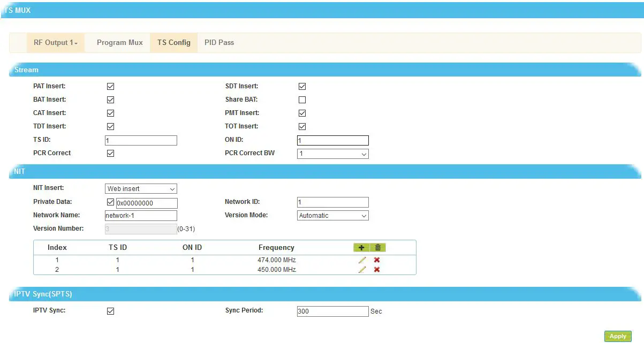The width and height of the screenshot is (644, 343).
Task: Toggle the TOT Insert checkbox
Action: [x=302, y=127]
